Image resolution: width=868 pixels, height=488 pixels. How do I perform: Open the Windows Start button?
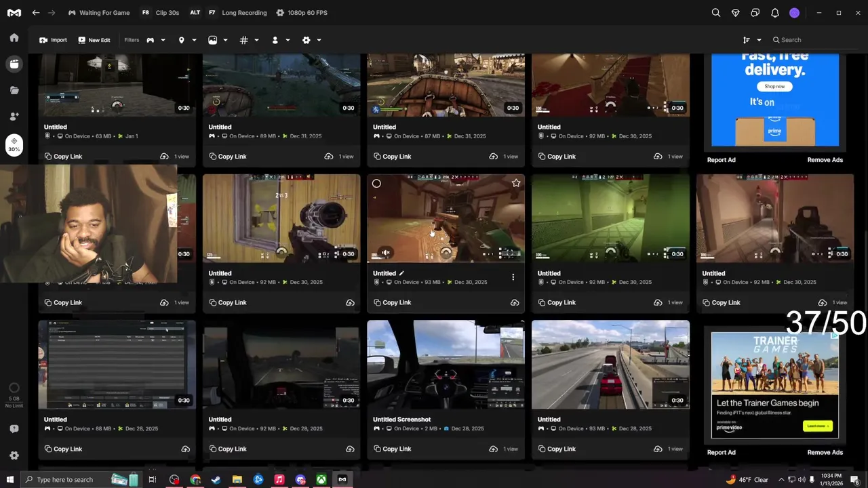pyautogui.click(x=10, y=479)
